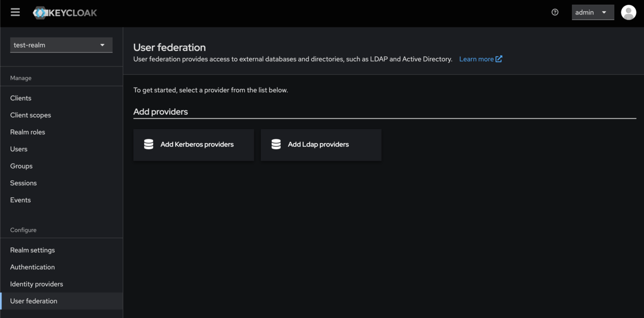Click the external link icon beside Learn more
The width and height of the screenshot is (644, 318).
coord(499,59)
